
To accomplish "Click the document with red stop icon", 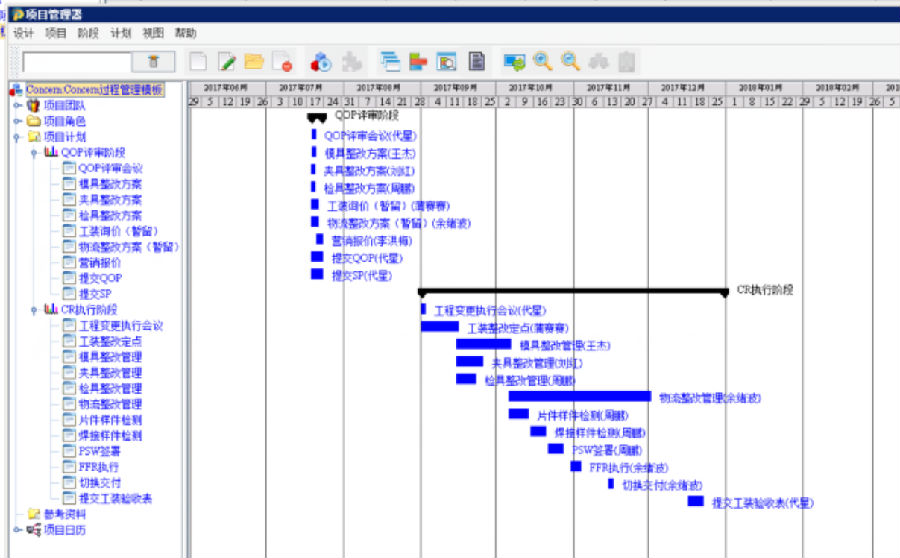I will (282, 61).
